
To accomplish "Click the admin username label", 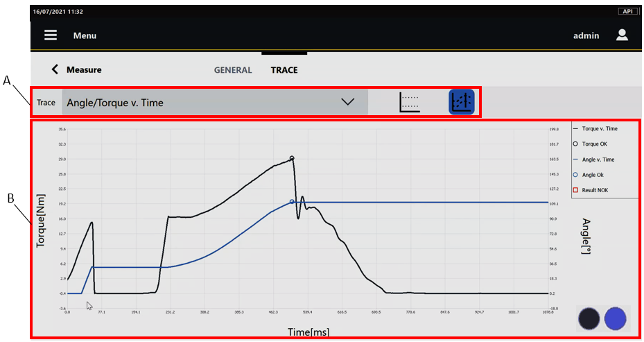I will point(586,35).
